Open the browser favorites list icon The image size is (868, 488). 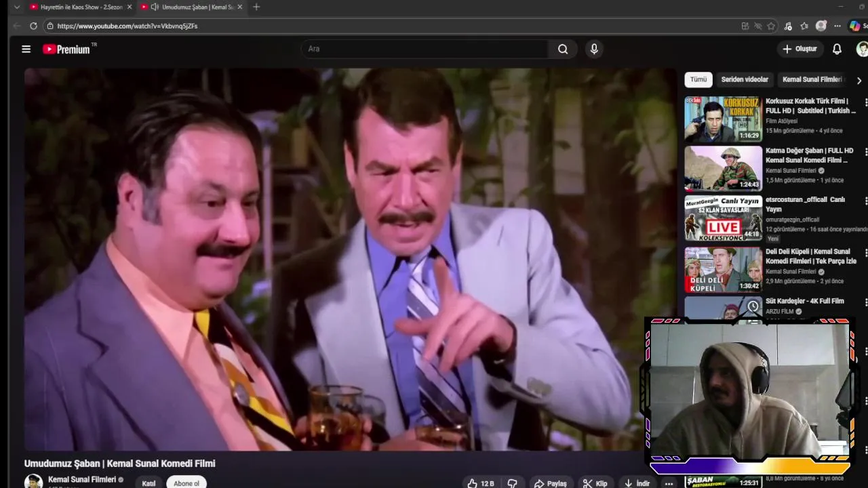[x=804, y=26]
